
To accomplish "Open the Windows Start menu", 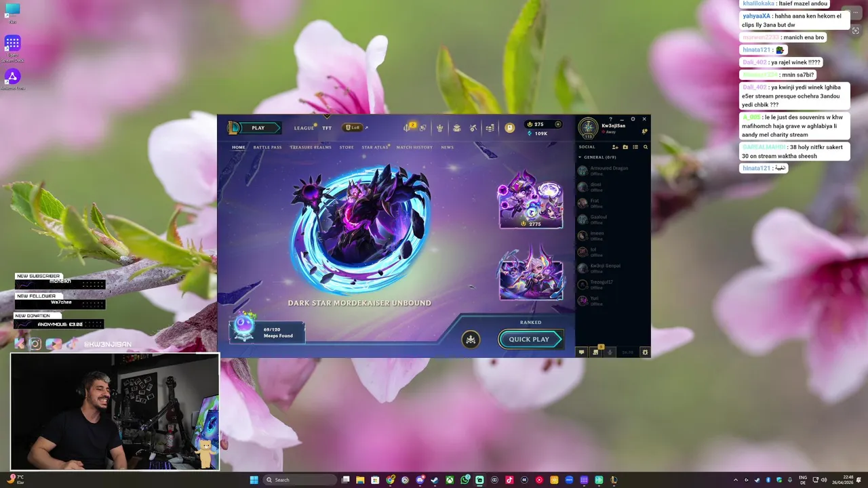I will [254, 480].
